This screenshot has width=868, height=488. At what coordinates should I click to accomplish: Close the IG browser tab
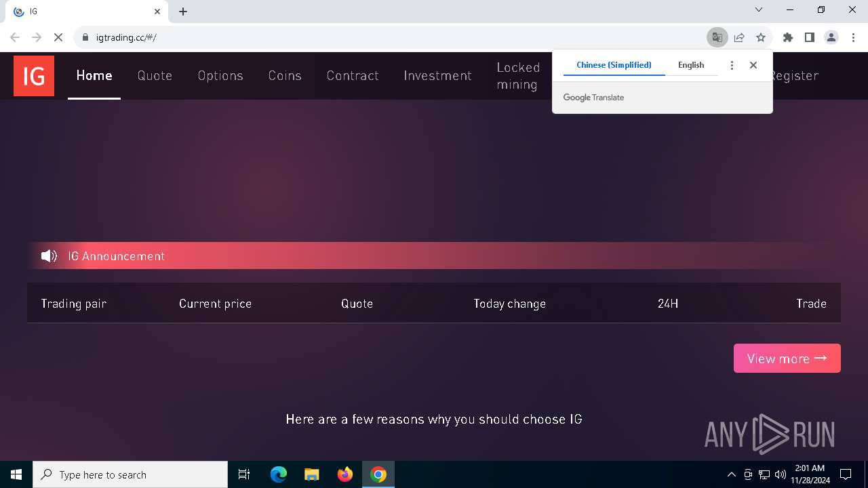pos(157,12)
